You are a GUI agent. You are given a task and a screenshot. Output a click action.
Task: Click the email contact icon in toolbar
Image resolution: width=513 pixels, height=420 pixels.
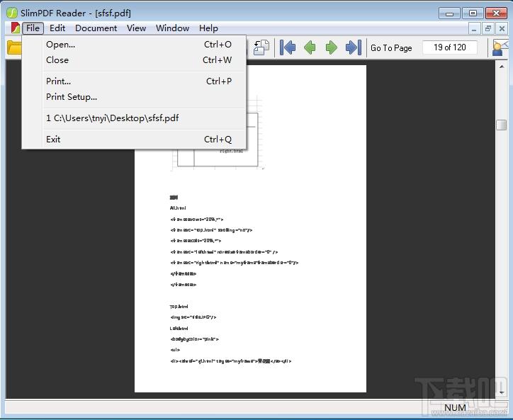(500, 47)
